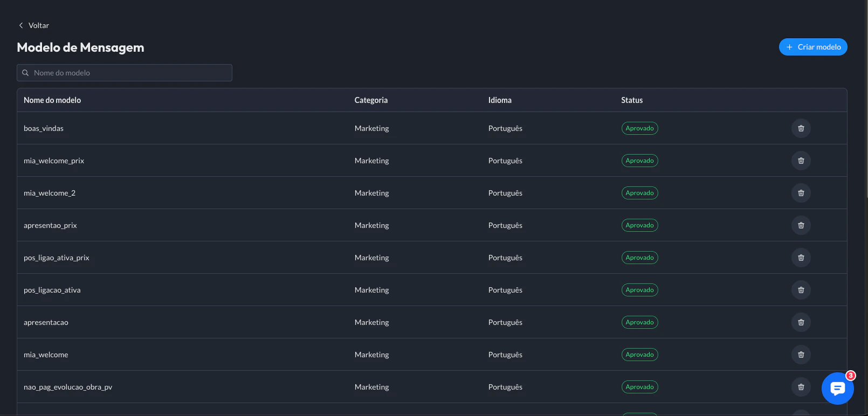The height and width of the screenshot is (416, 868).
Task: Click Aprovado badge for pos_ligao_ativa_prix
Action: point(639,258)
